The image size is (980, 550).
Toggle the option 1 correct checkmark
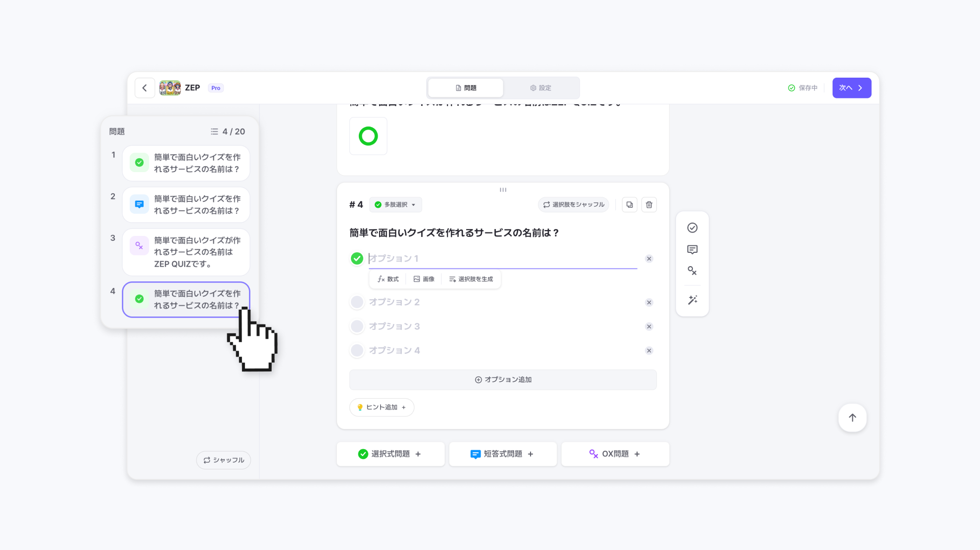point(357,259)
